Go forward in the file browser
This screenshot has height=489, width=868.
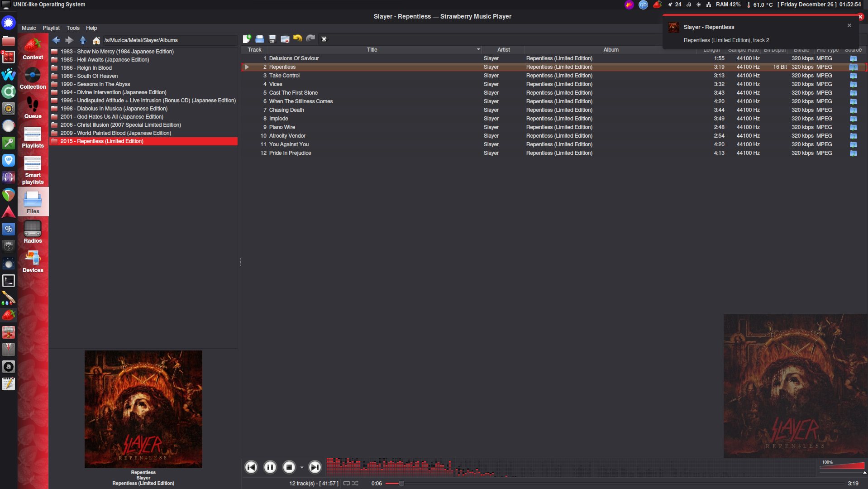(x=69, y=40)
